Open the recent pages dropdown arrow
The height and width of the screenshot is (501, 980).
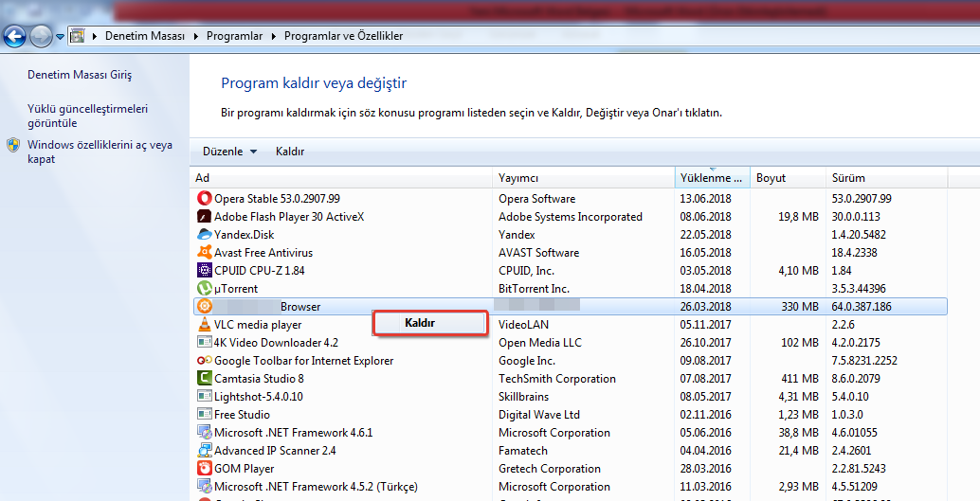(x=61, y=37)
